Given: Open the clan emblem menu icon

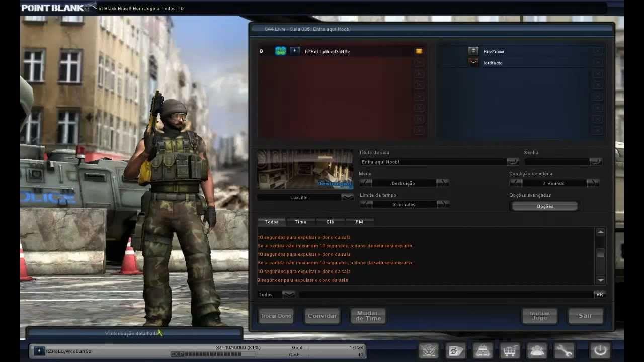Looking at the screenshot, I should pyautogui.click(x=429, y=350).
